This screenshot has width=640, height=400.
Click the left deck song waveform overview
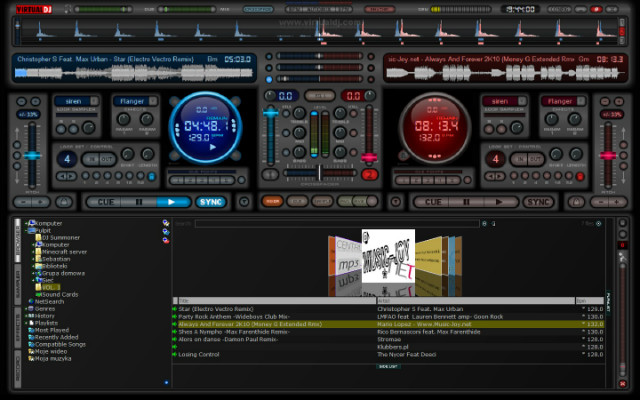click(134, 73)
